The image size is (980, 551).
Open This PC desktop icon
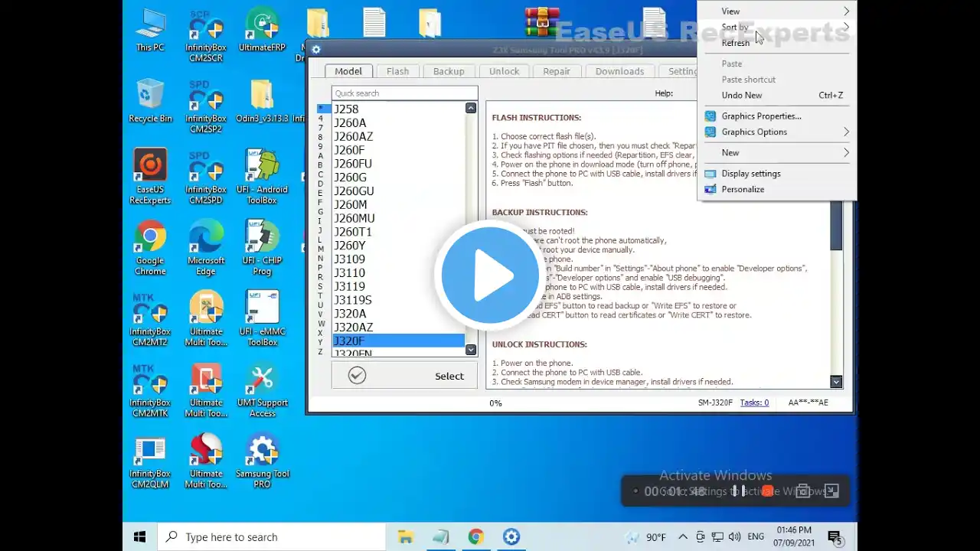(150, 31)
